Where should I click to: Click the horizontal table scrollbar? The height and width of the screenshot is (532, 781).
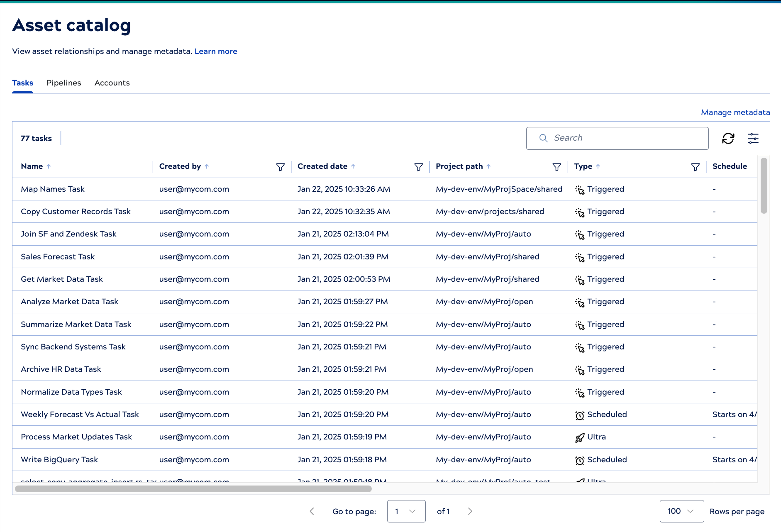point(193,489)
